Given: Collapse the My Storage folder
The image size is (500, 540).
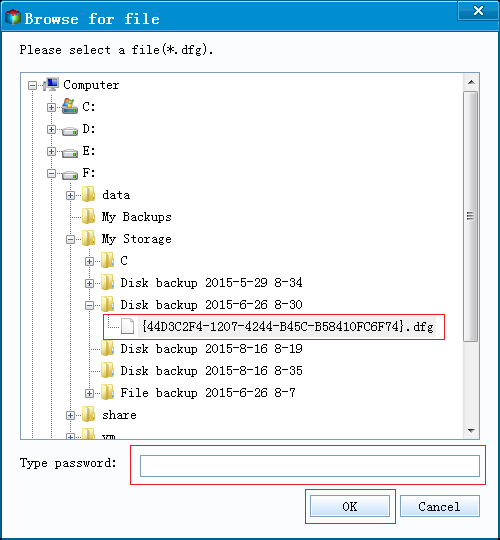Looking at the screenshot, I should point(70,239).
